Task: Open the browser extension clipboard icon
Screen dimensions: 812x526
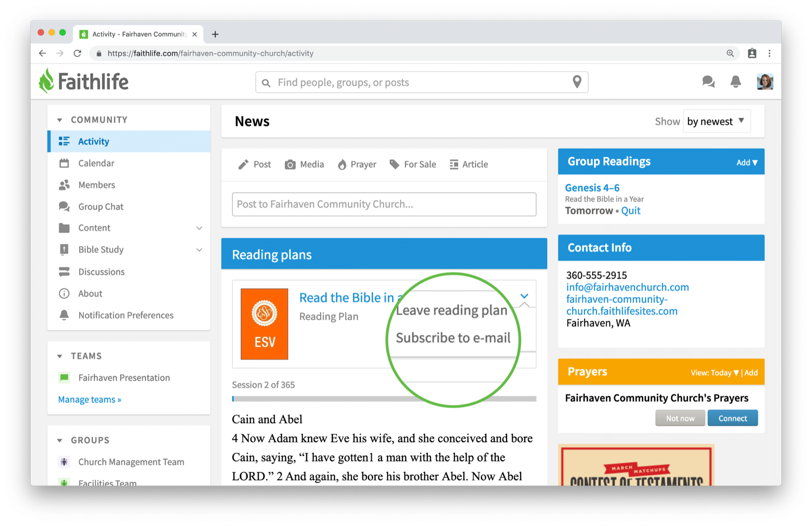Action: pos(752,53)
